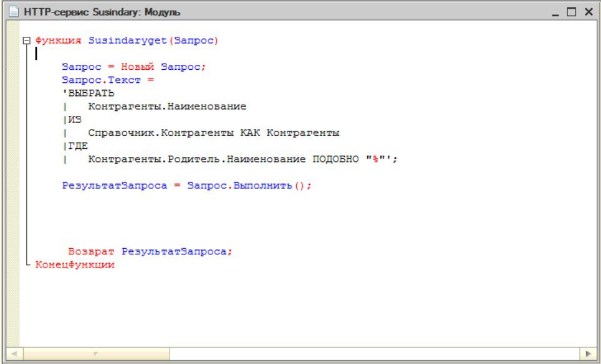Click 'Запрос.Выполнить()' call

tap(246, 186)
